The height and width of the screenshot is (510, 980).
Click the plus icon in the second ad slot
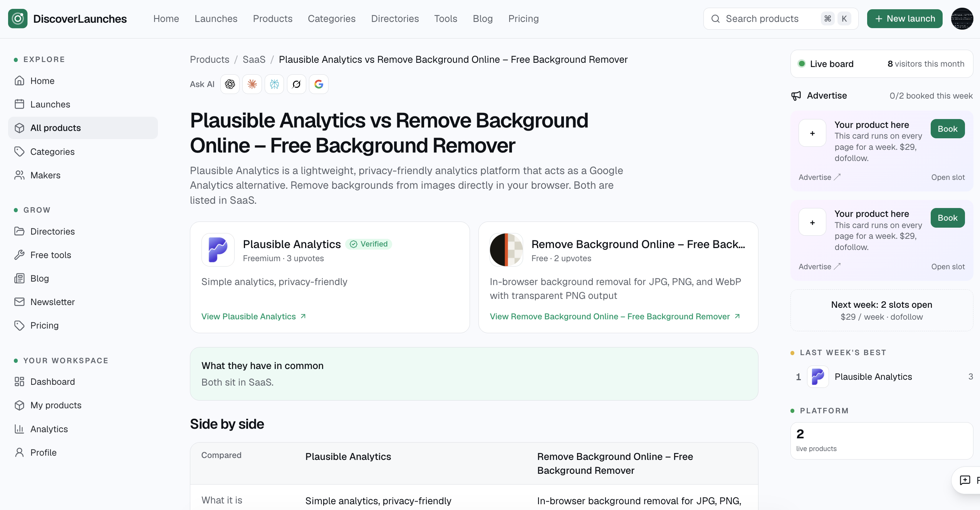pos(812,222)
